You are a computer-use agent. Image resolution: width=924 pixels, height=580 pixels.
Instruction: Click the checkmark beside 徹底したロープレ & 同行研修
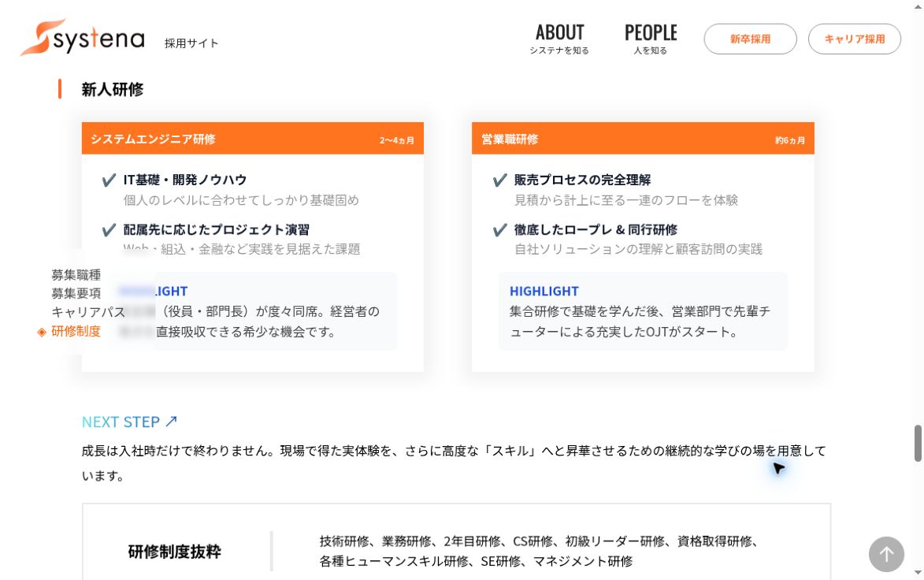499,230
